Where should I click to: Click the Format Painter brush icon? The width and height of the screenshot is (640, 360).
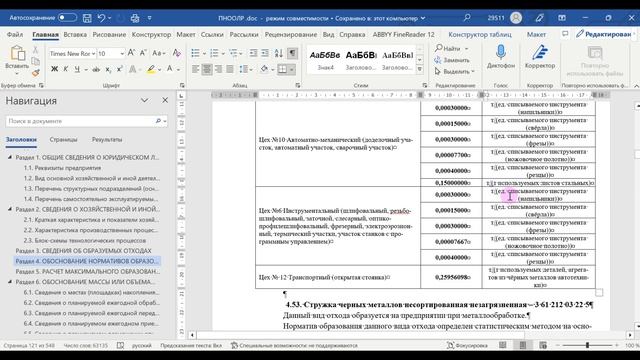click(x=36, y=73)
